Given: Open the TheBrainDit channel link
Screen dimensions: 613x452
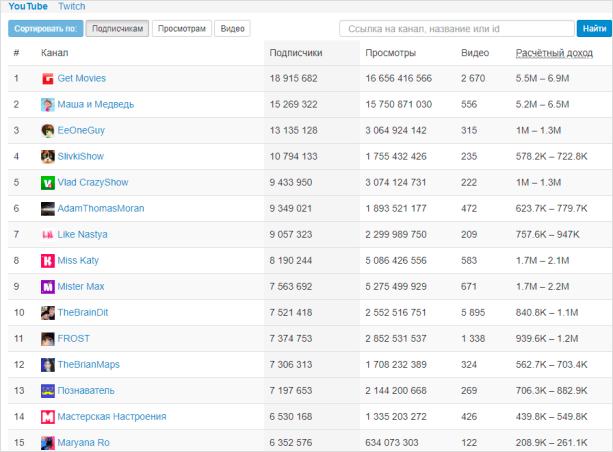Looking at the screenshot, I should (84, 312).
